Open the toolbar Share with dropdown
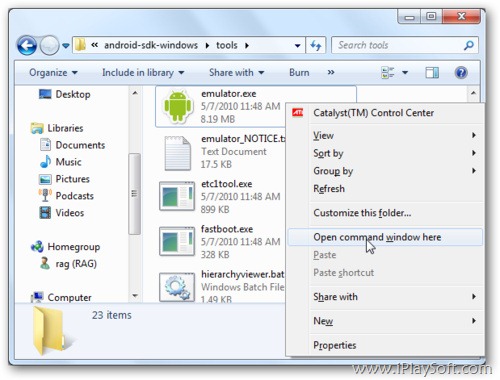The width and height of the screenshot is (500, 380). point(237,73)
